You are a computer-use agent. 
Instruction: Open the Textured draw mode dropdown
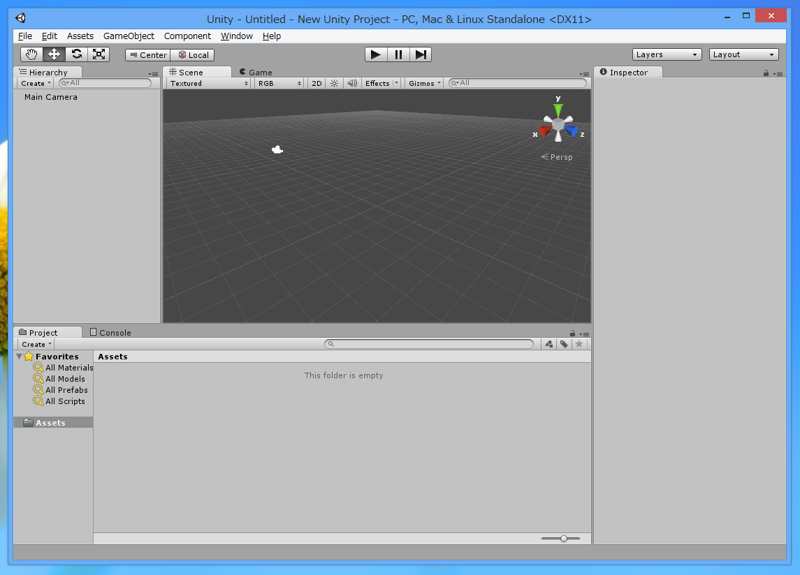(209, 83)
